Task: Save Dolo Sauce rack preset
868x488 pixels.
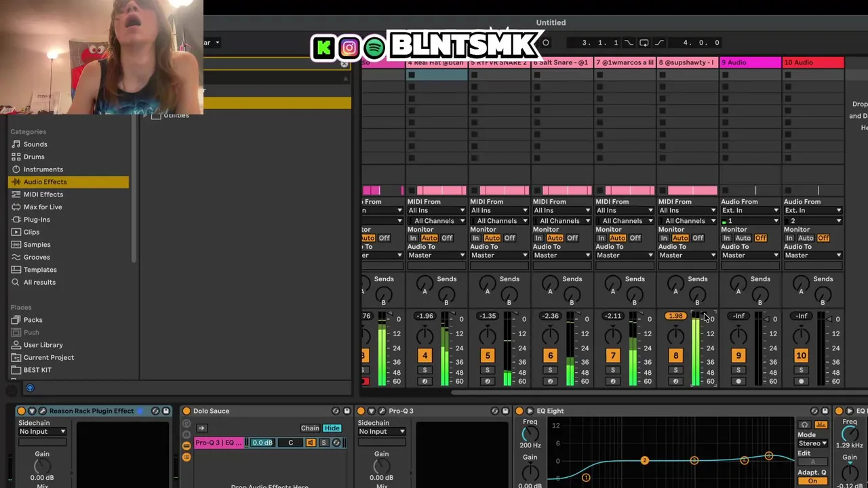Action: [x=347, y=411]
